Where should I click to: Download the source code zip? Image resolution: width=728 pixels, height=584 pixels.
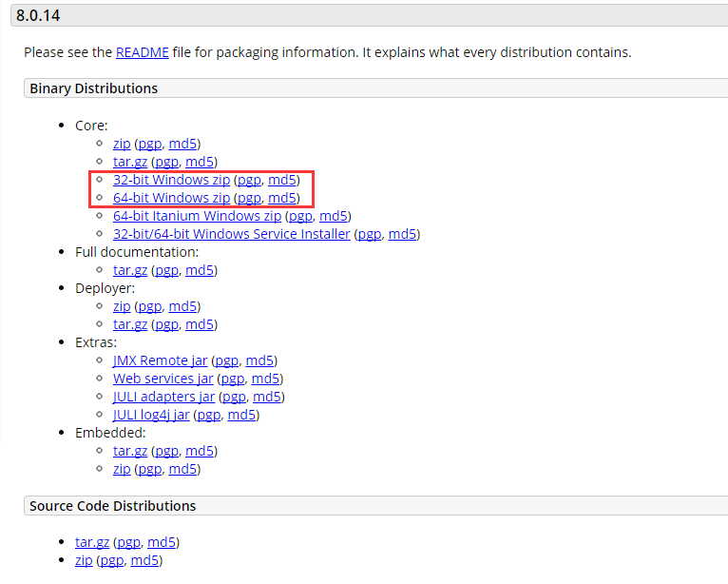coord(84,560)
